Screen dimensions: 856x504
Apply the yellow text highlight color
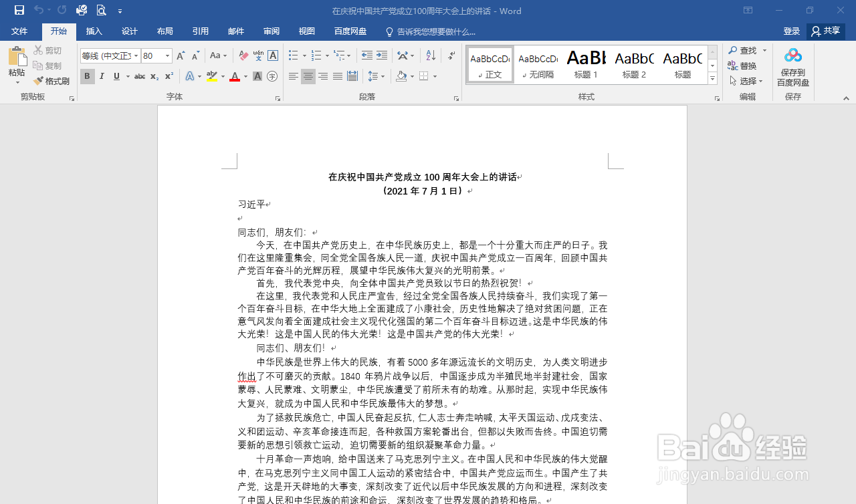tap(212, 76)
